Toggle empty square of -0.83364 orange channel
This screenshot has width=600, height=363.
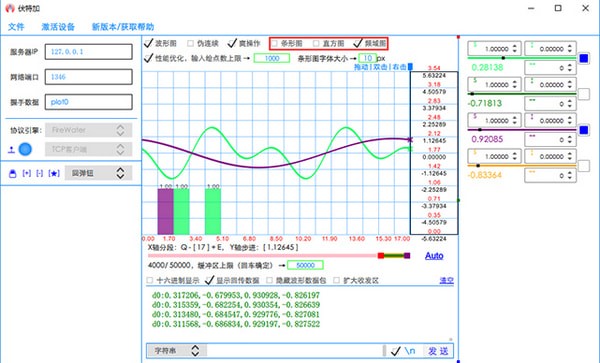[x=584, y=166]
